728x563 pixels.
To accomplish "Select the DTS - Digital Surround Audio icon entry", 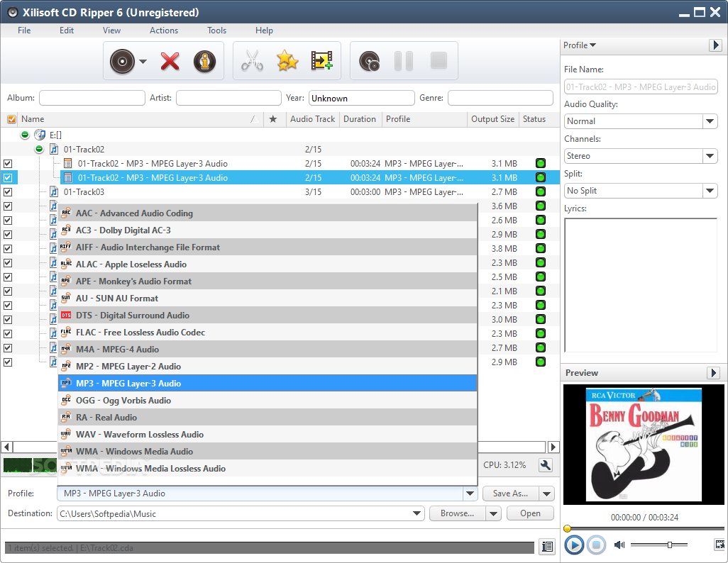I will [x=66, y=315].
